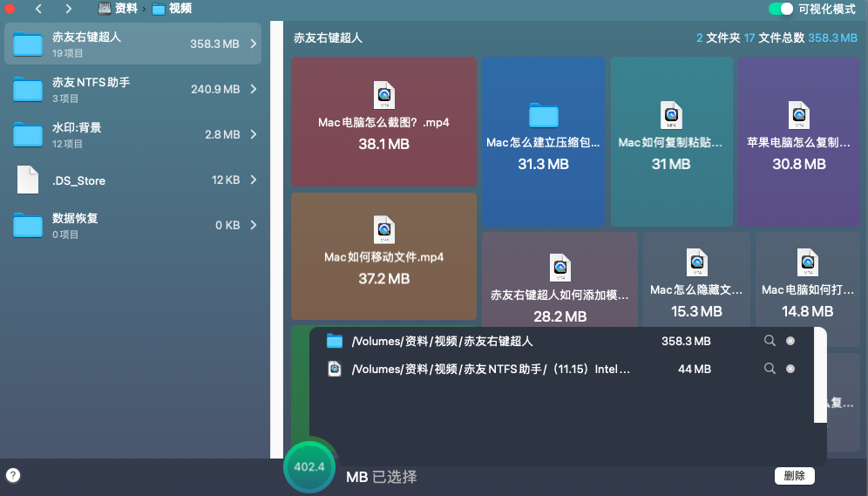The height and width of the screenshot is (496, 868).
Task: Open the Mac怎么建立压缩包 folder icon
Action: click(544, 115)
